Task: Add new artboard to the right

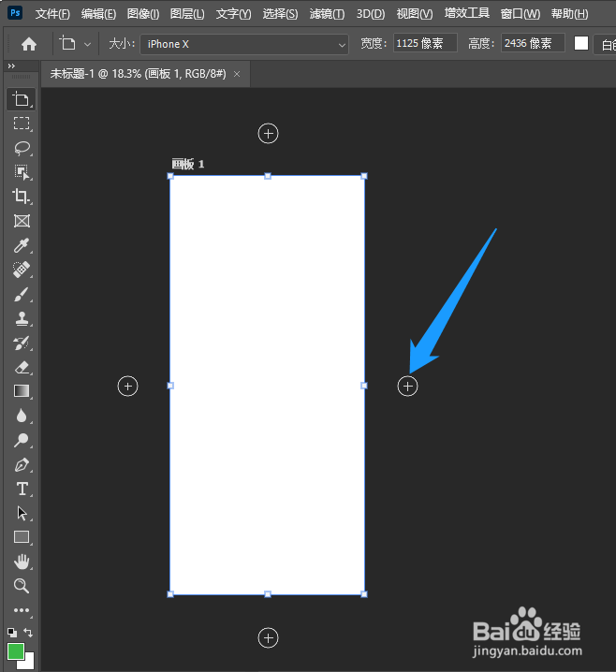Action: coord(407,387)
